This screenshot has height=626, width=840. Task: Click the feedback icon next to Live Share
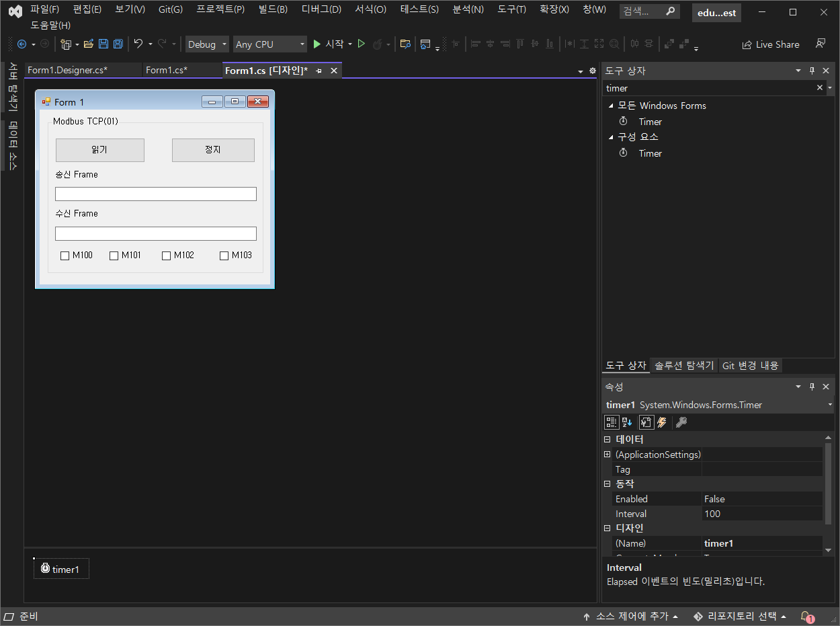820,44
